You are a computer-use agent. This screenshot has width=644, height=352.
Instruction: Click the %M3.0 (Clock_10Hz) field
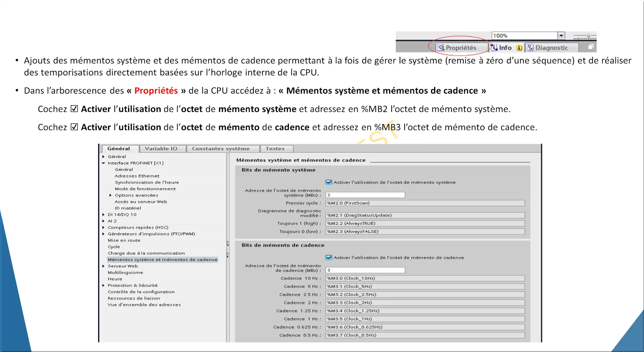pyautogui.click(x=425, y=278)
